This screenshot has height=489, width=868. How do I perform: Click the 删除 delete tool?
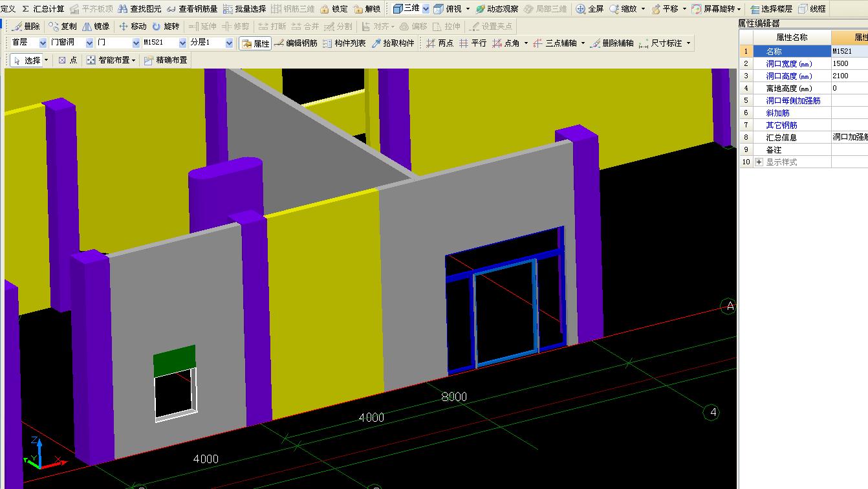pyautogui.click(x=26, y=27)
